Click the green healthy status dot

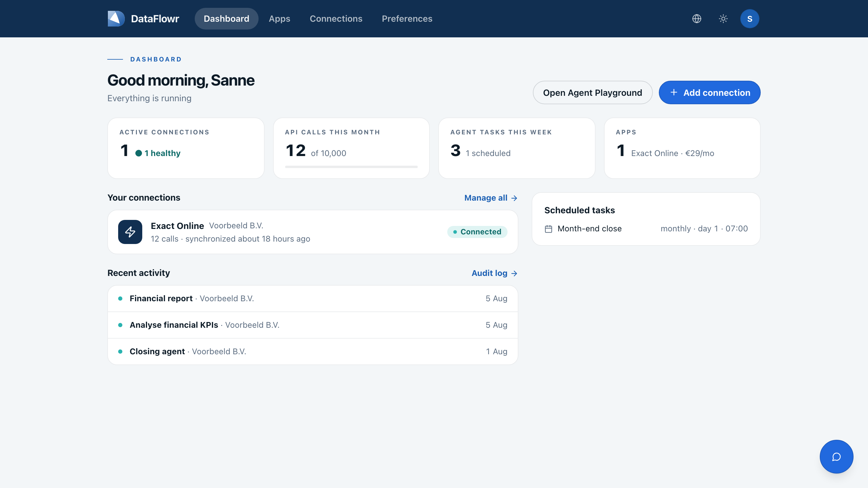click(x=139, y=153)
